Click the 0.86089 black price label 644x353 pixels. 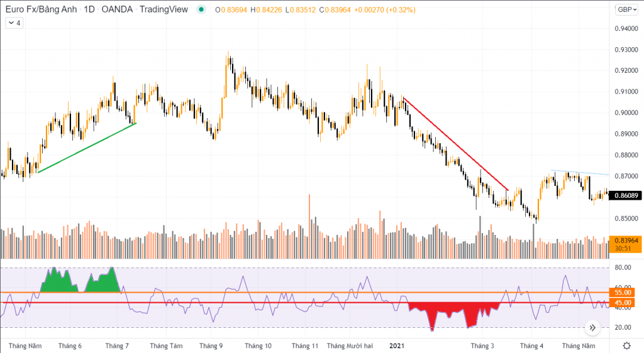(x=626, y=195)
